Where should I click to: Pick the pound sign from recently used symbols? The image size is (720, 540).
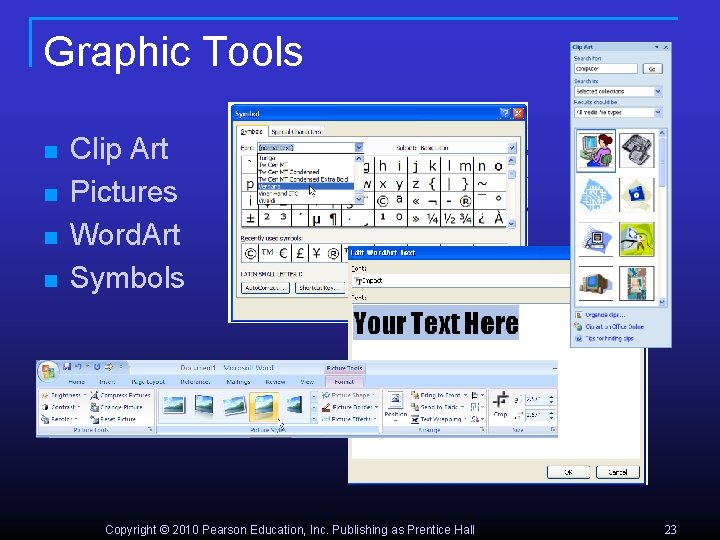[300, 253]
